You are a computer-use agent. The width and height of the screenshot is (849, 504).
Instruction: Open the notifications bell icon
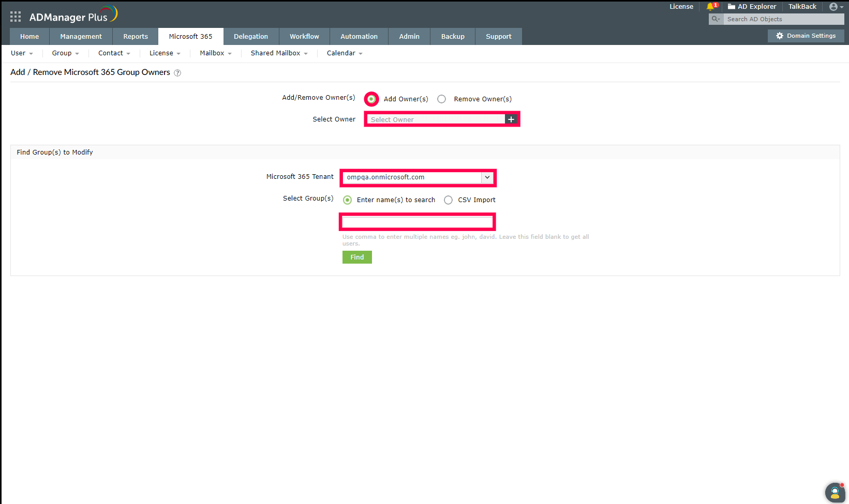(x=711, y=7)
